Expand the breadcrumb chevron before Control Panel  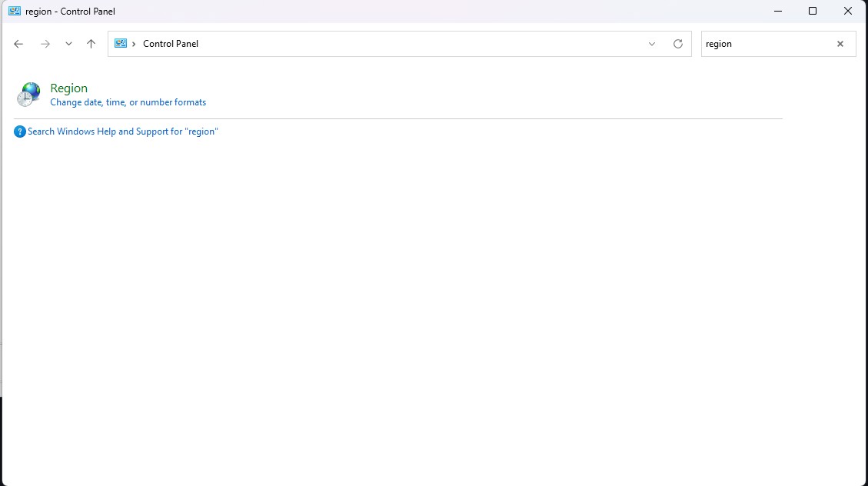(134, 44)
